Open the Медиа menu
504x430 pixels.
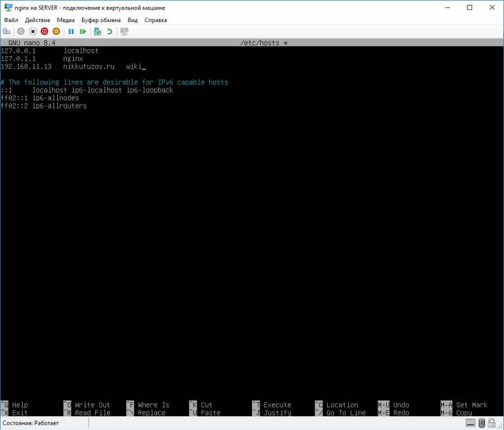tap(66, 20)
